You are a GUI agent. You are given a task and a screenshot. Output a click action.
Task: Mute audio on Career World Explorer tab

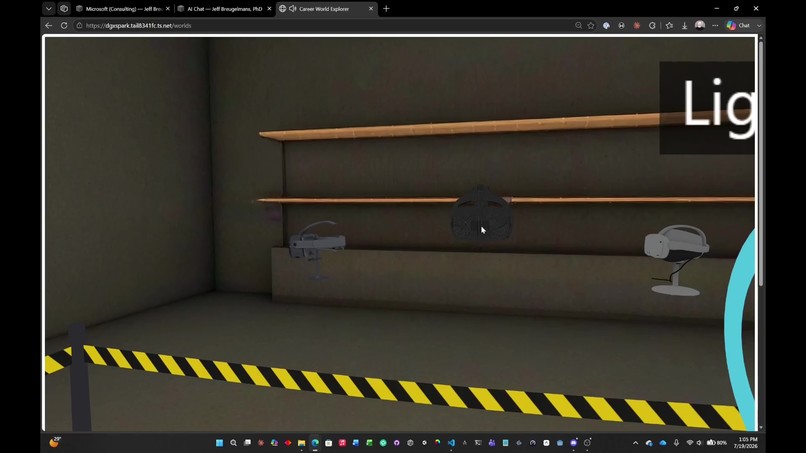[x=292, y=9]
